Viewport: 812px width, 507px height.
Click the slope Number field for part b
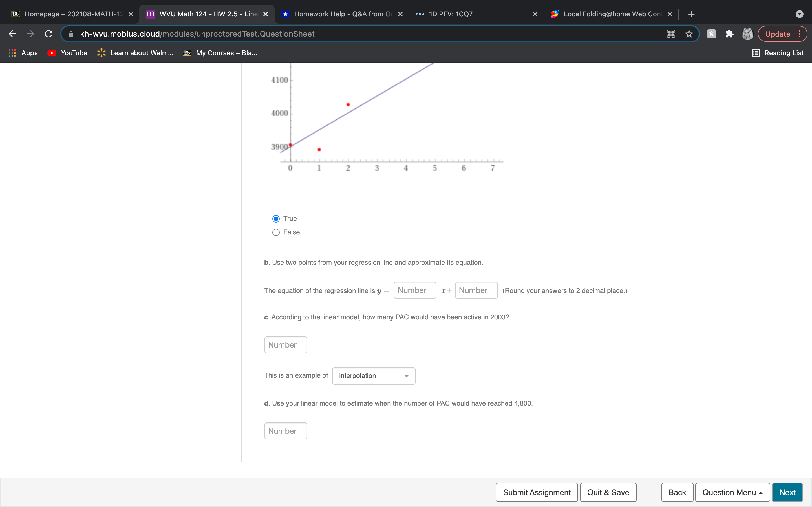(x=414, y=290)
